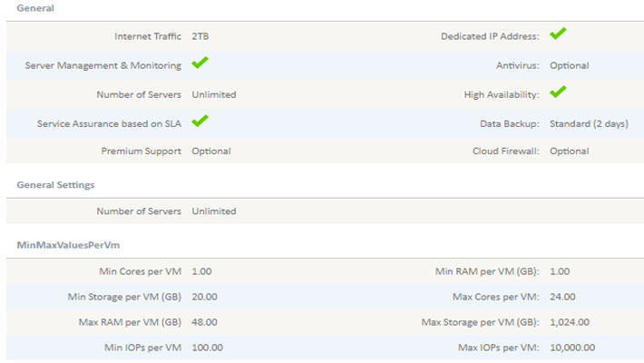Click the Min Storage per VM value 20.00
The height and width of the screenshot is (363, 644).
[204, 297]
